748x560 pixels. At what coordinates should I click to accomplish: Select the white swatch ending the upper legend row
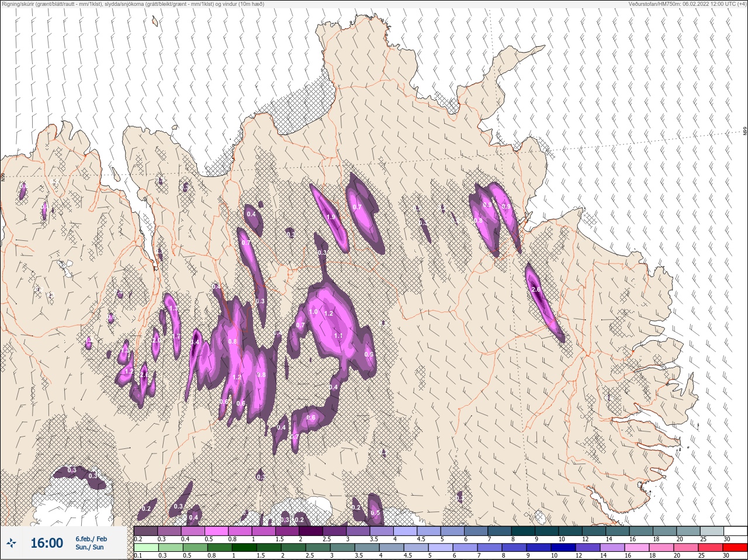735,531
